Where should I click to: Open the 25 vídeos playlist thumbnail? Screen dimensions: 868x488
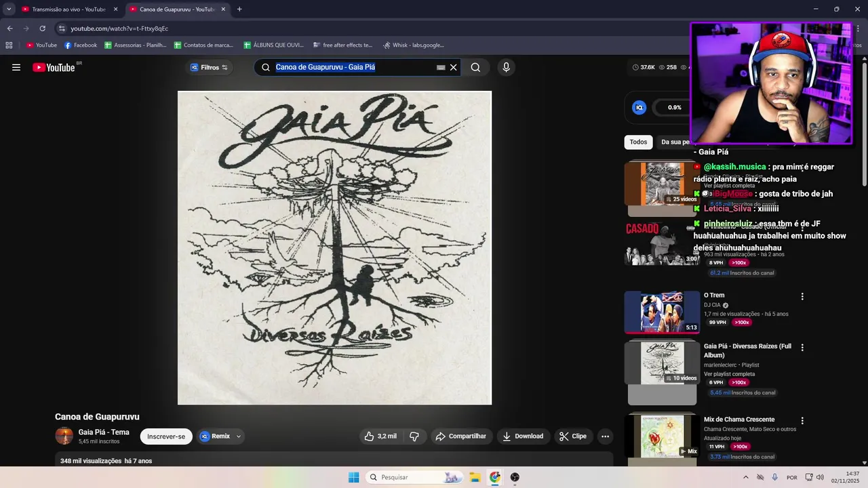tap(662, 183)
